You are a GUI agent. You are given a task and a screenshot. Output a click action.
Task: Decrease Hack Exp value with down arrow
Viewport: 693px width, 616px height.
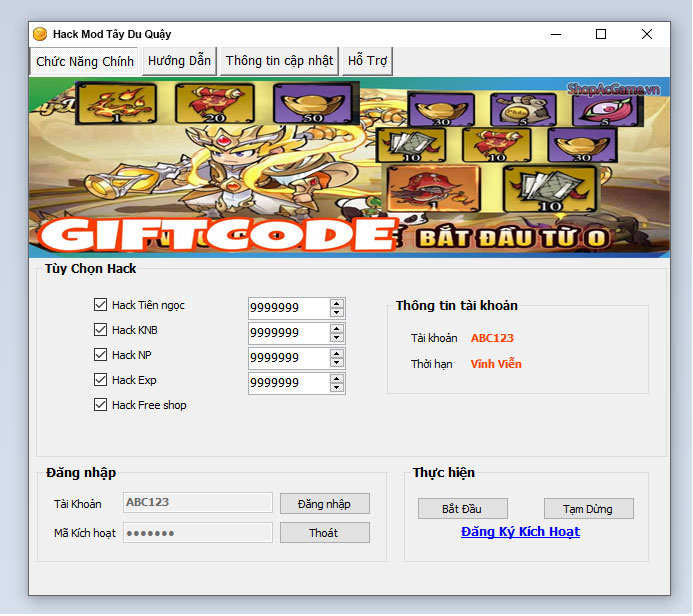coord(337,388)
